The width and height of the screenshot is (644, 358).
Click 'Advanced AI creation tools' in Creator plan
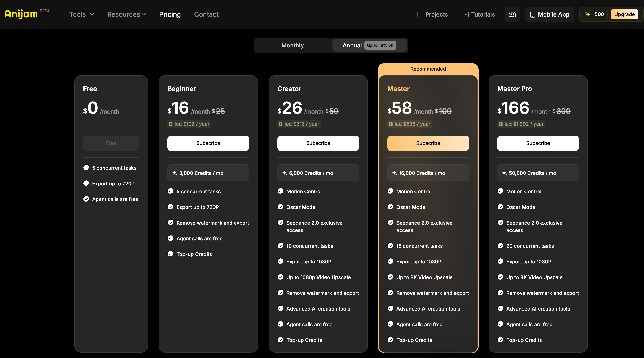318,309
